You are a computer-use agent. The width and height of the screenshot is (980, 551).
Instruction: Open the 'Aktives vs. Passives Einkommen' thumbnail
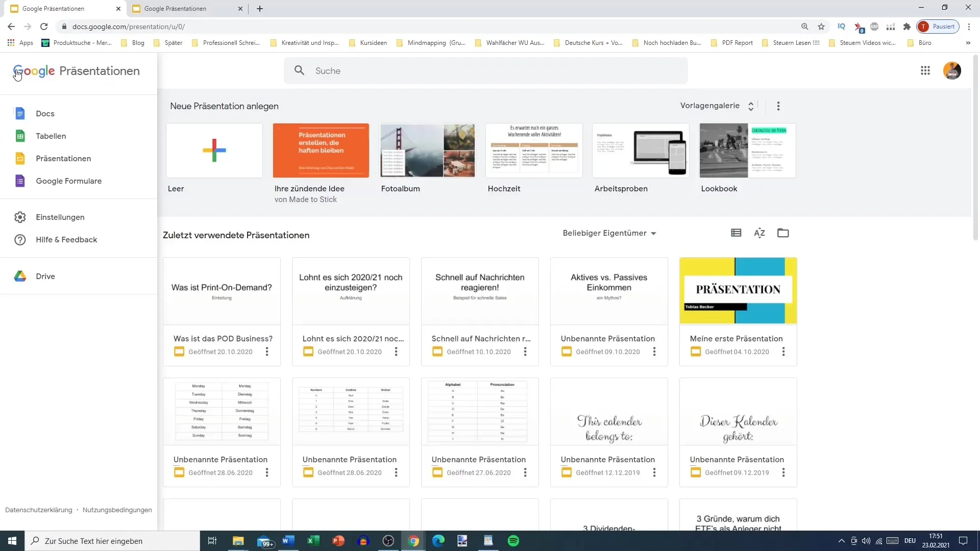pos(609,291)
